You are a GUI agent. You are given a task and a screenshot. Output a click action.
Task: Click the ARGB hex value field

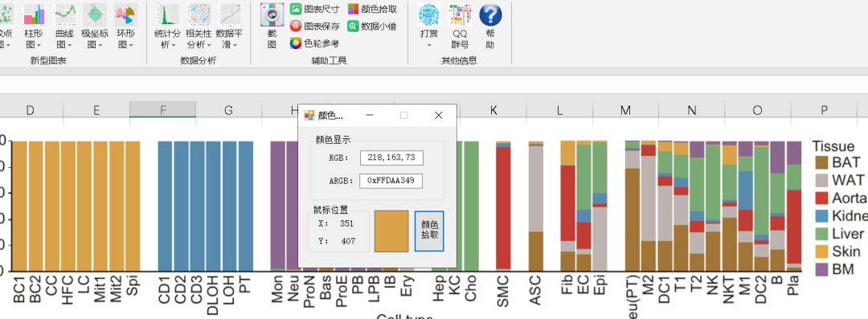(x=391, y=181)
